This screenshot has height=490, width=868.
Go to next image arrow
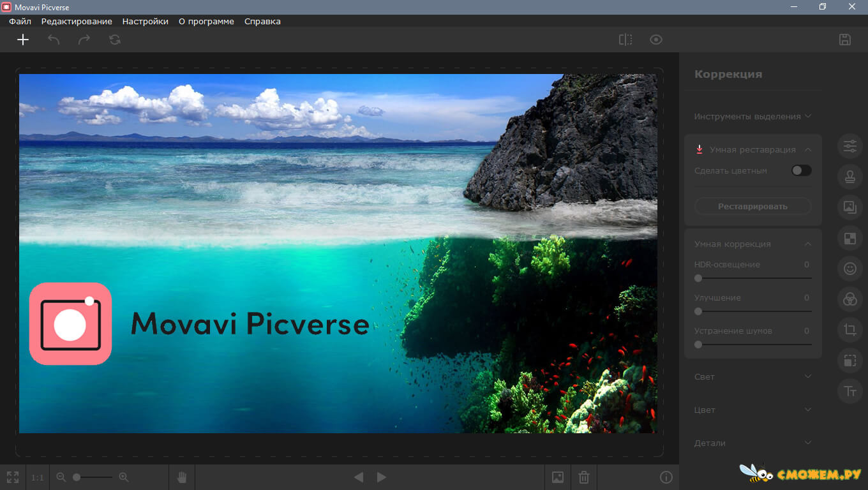pyautogui.click(x=381, y=477)
